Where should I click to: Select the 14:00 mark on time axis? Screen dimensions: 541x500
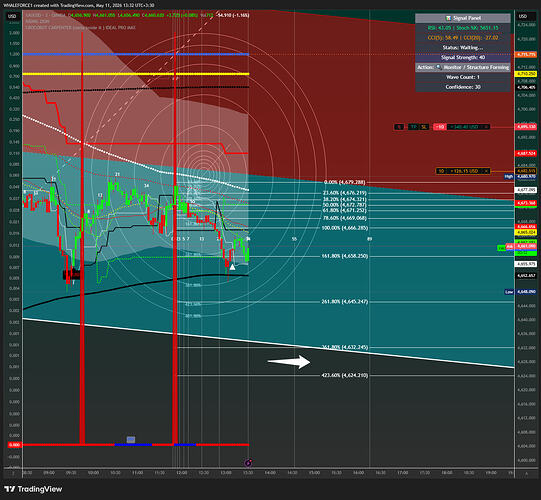(270, 473)
